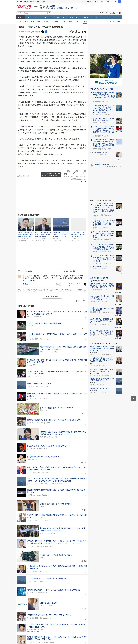
Task: Click the keyword search input field
Action: tap(32, 13)
